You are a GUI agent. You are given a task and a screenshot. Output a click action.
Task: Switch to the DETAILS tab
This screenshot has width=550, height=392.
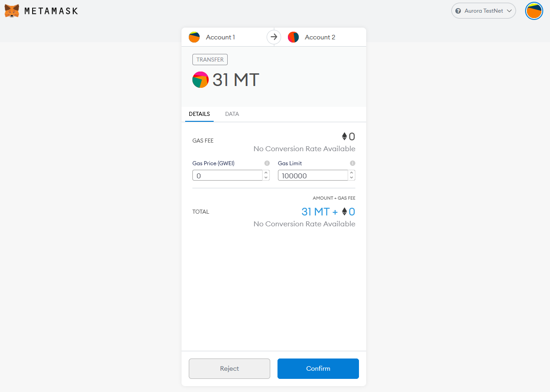pyautogui.click(x=199, y=114)
